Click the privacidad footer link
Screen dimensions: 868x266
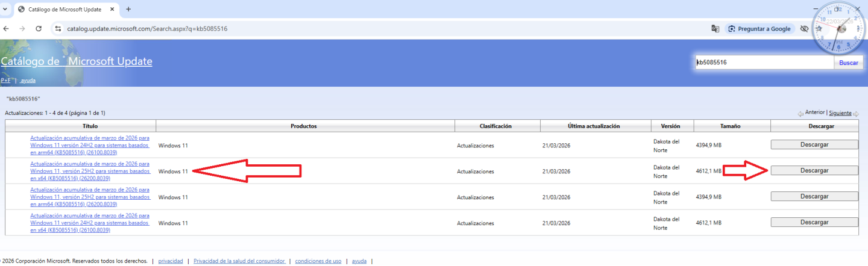[171, 261]
